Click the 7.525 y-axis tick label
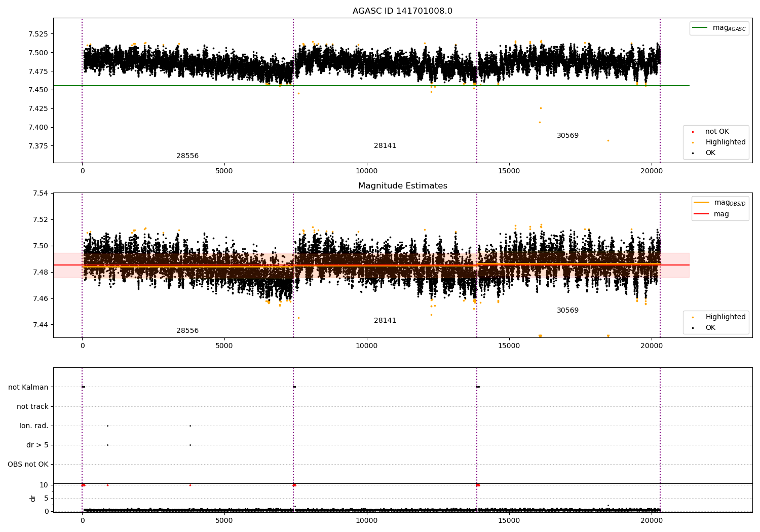The image size is (760, 532). point(38,34)
